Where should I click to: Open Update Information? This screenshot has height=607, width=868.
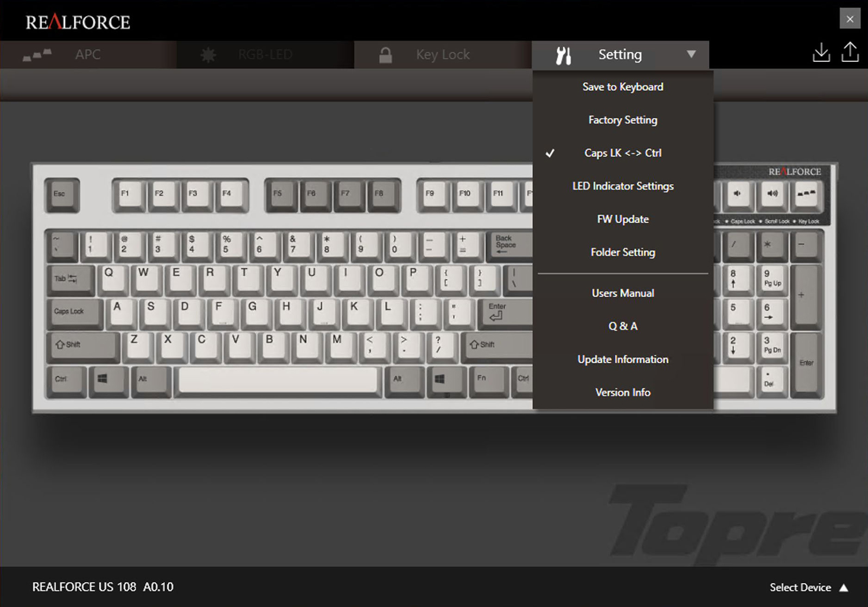pyautogui.click(x=623, y=359)
